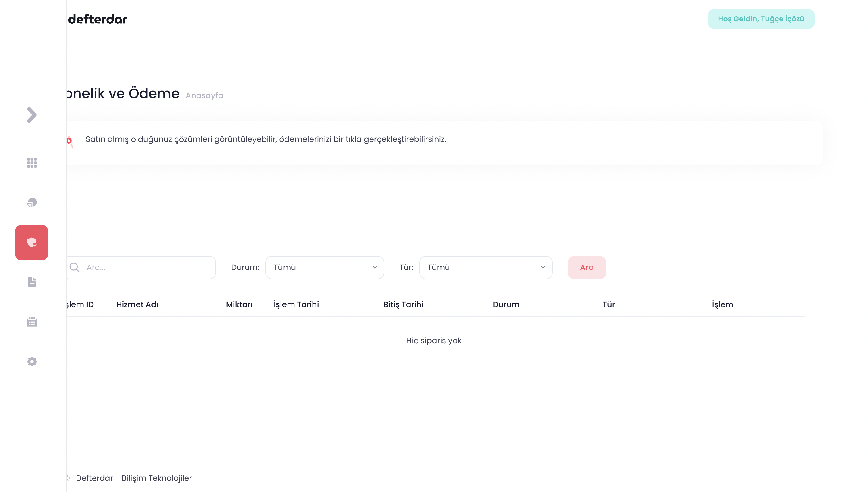Image resolution: width=868 pixels, height=492 pixels.
Task: Click the Hoş Geldin, Tuğçe İçözü button
Action: 761,19
